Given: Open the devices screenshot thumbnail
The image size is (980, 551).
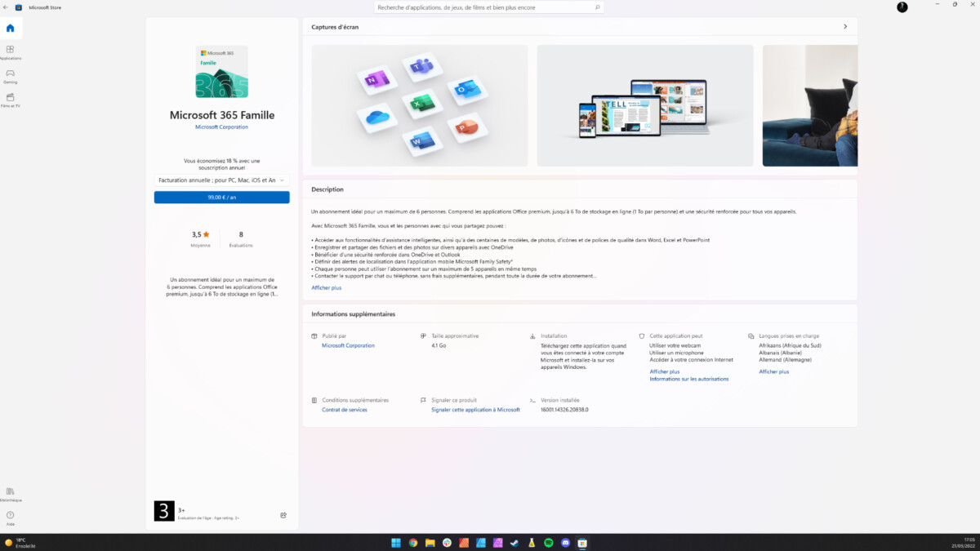Looking at the screenshot, I should pyautogui.click(x=645, y=105).
